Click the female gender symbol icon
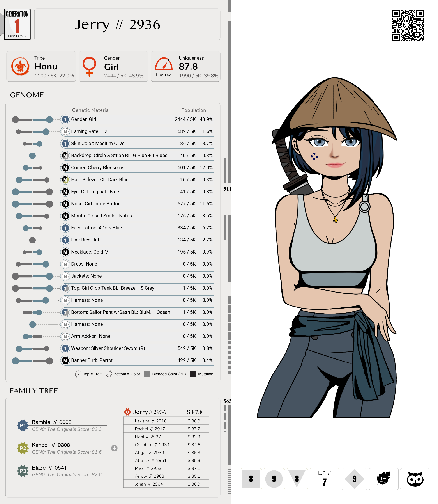This screenshot has height=504, width=438. pos(89,67)
